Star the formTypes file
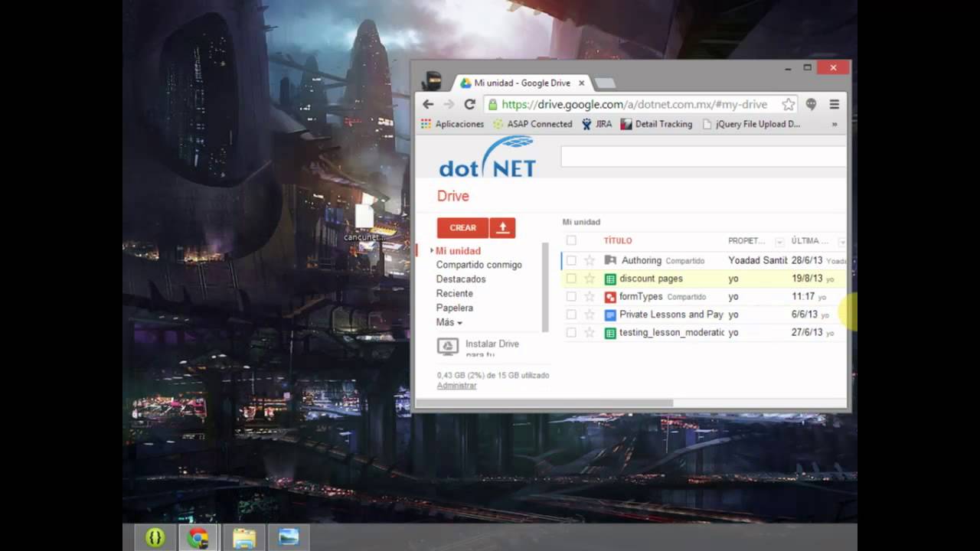Image resolution: width=980 pixels, height=551 pixels. click(x=590, y=296)
